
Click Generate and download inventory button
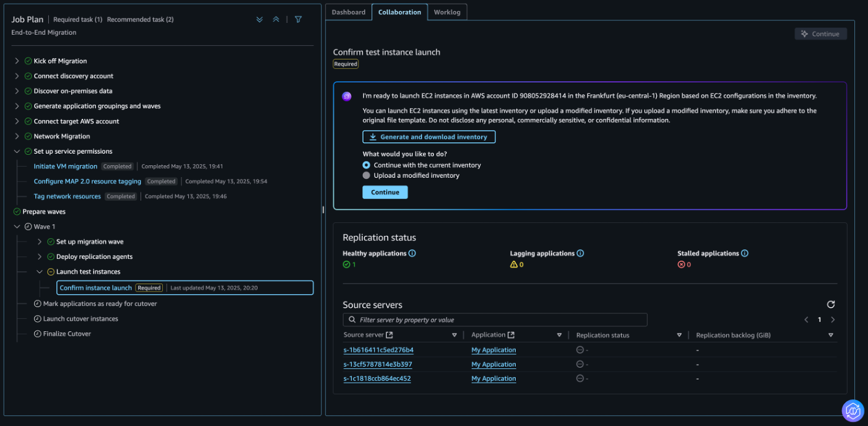click(x=429, y=137)
